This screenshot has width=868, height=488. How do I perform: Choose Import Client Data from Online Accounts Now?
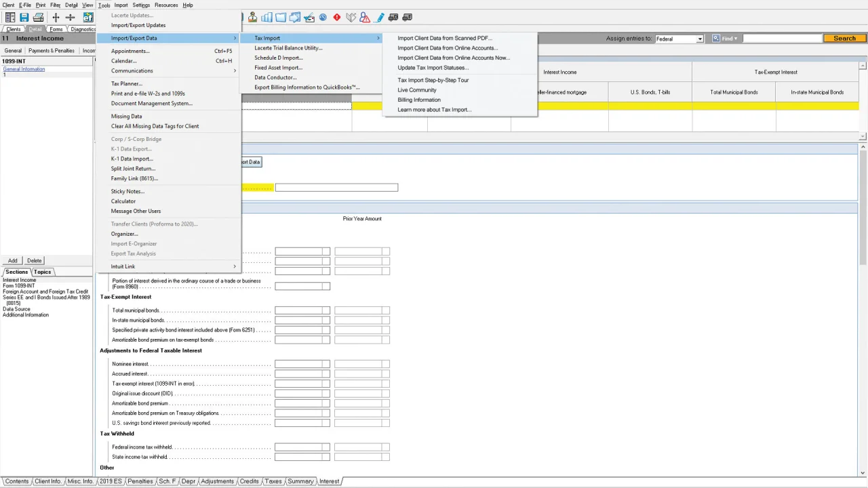pos(454,58)
